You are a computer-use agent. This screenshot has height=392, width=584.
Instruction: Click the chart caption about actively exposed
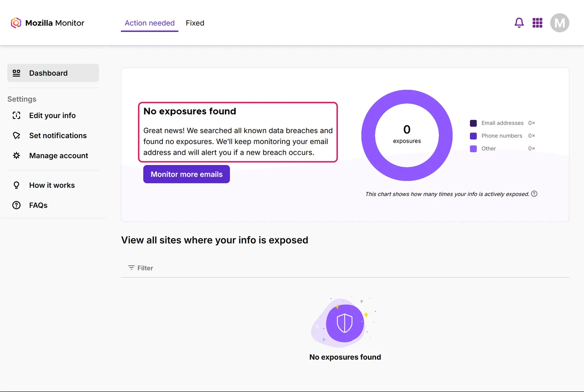coord(447,194)
